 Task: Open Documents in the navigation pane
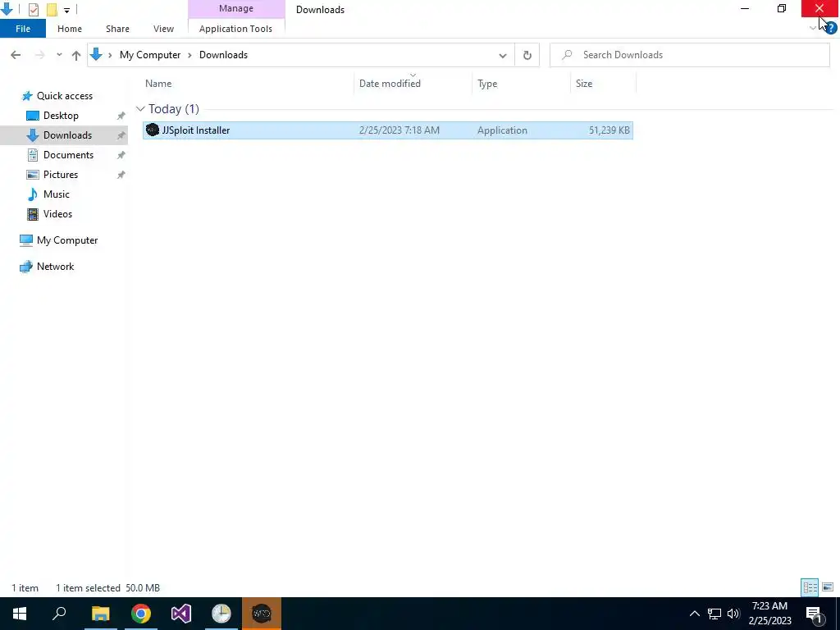pyautogui.click(x=68, y=155)
